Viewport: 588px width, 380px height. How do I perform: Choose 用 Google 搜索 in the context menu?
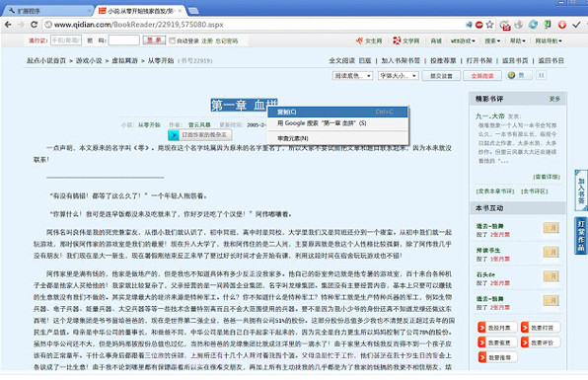[x=337, y=123]
